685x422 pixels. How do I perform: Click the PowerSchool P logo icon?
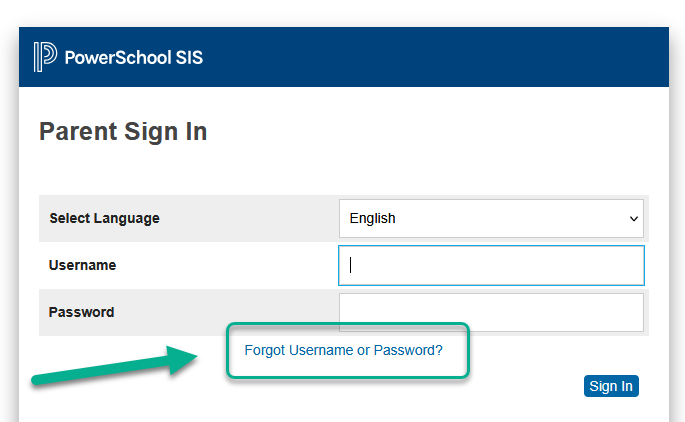45,57
